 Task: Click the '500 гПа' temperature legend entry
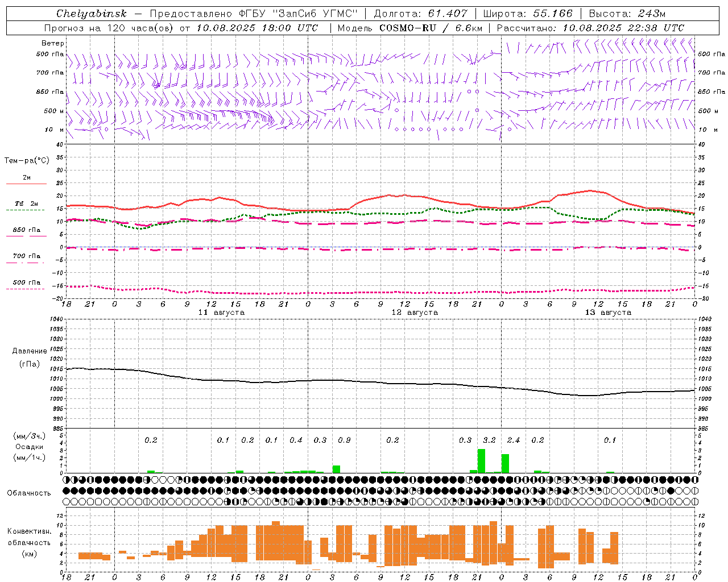(26, 282)
